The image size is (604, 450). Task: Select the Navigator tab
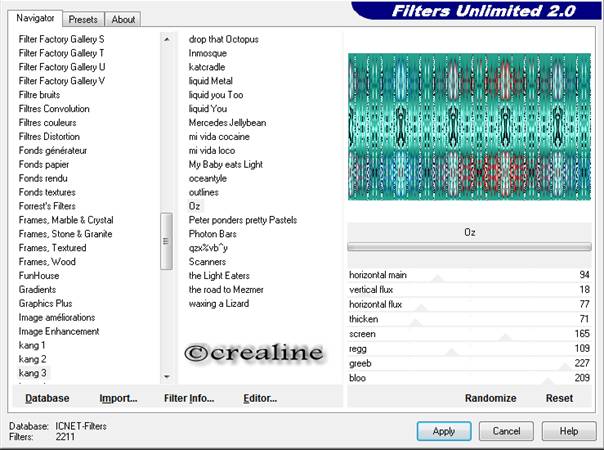coord(36,19)
